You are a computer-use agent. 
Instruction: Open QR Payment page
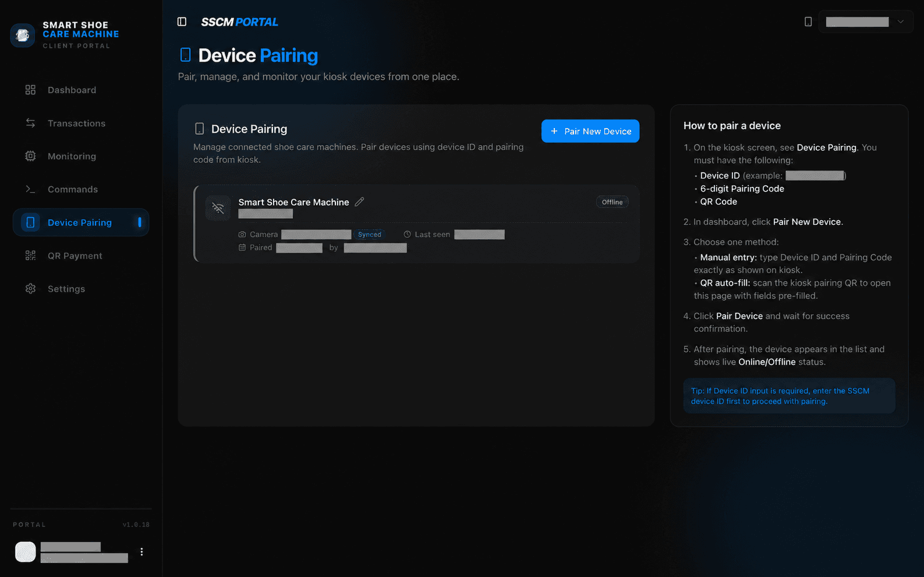point(81,256)
